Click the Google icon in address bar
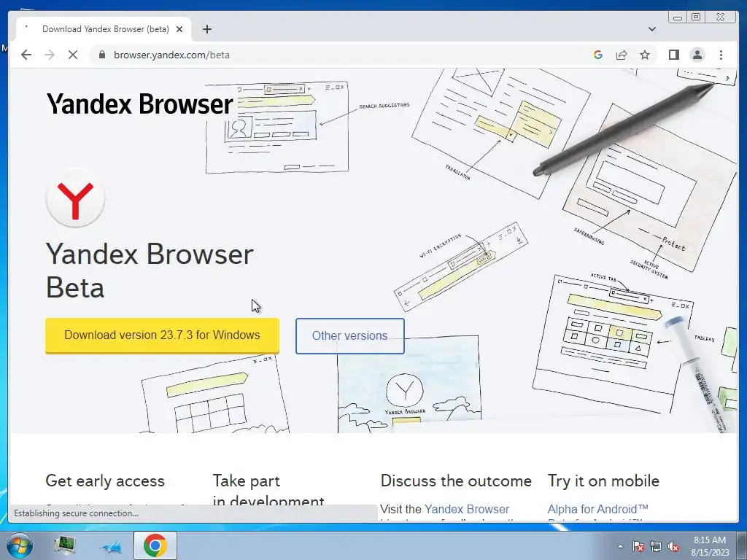Viewport: 747px width, 560px height. [x=598, y=55]
